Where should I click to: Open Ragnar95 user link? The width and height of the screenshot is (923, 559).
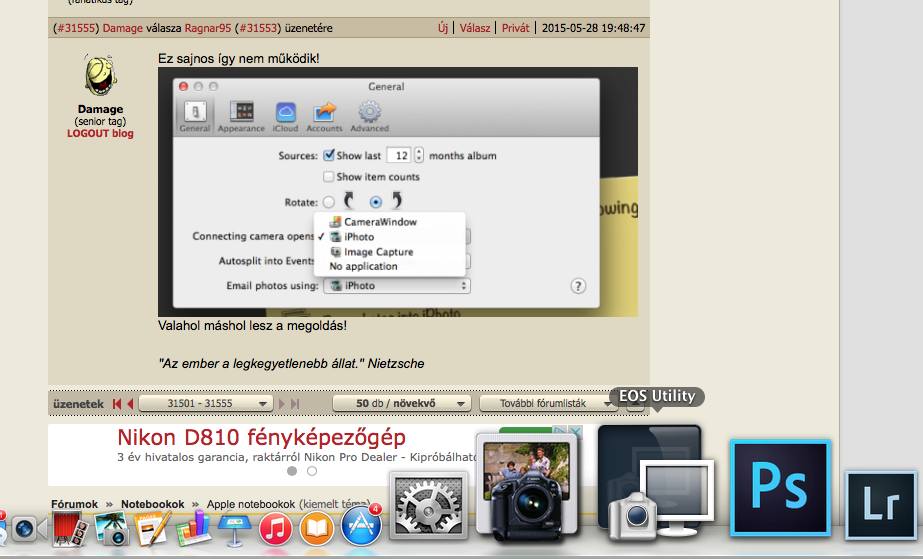point(208,28)
